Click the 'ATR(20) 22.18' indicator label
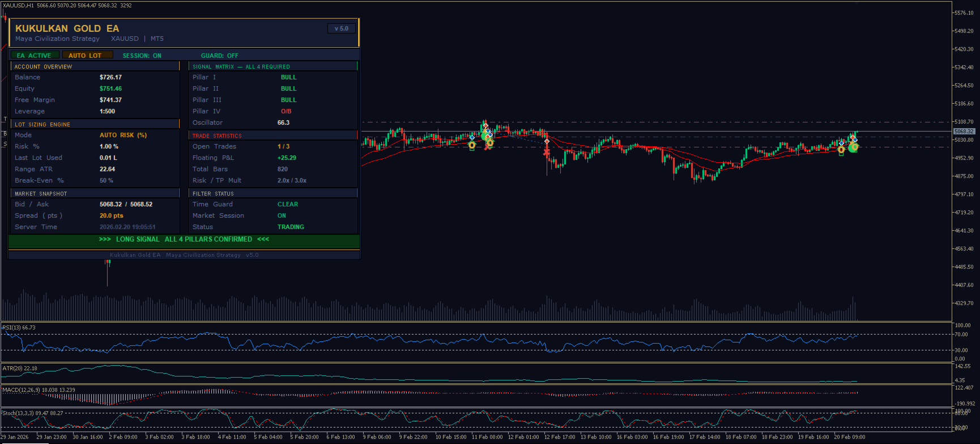Viewport: 980px width, 444px height. (x=20, y=369)
